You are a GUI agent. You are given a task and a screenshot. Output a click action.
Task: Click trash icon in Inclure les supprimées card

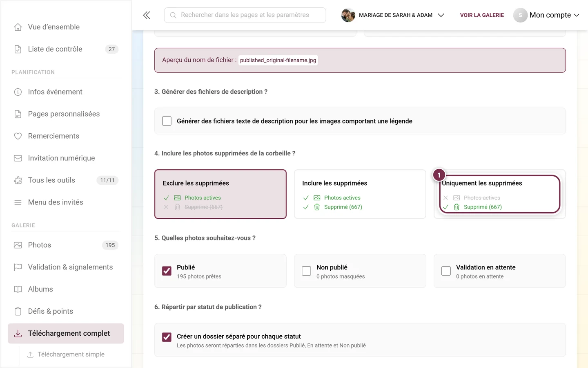point(317,207)
